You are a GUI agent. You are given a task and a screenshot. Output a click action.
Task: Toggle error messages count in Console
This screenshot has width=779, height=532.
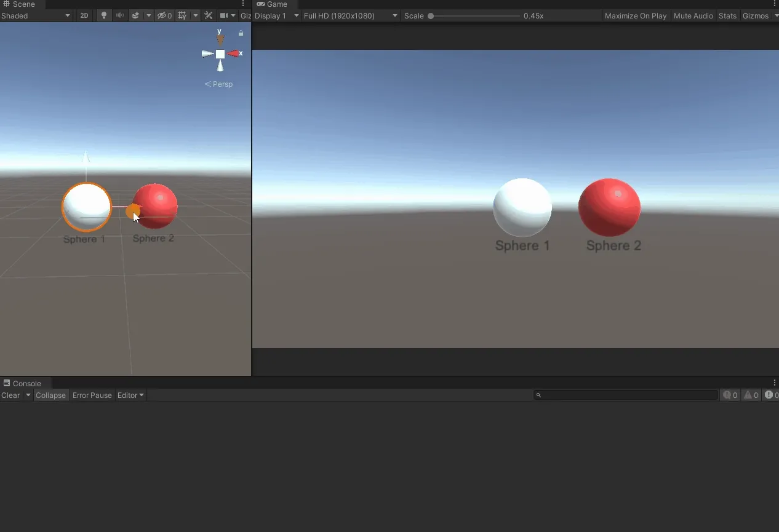770,395
